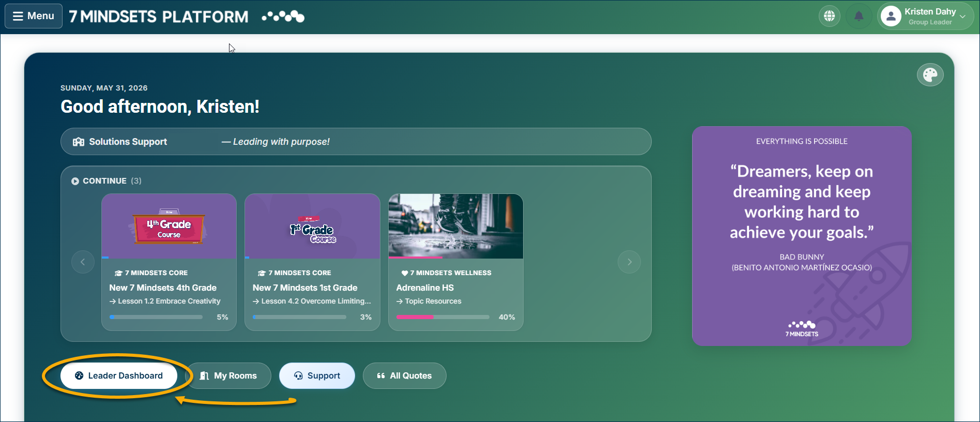Click the arrow icon before Lesson 4.2
Viewport: 980px width, 422px height.
click(256, 302)
